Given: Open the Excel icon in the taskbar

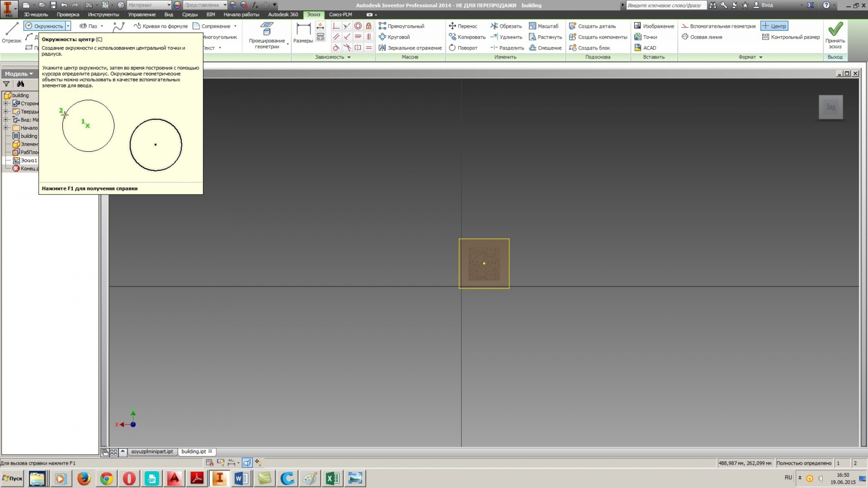Looking at the screenshot, I should [332, 479].
